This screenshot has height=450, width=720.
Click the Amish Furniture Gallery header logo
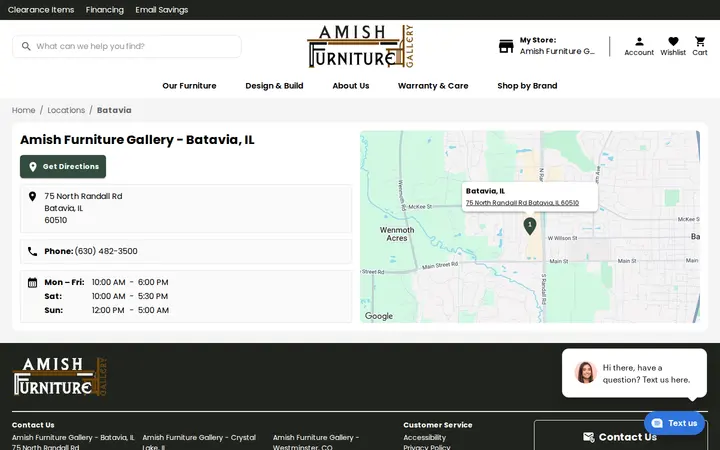click(360, 46)
